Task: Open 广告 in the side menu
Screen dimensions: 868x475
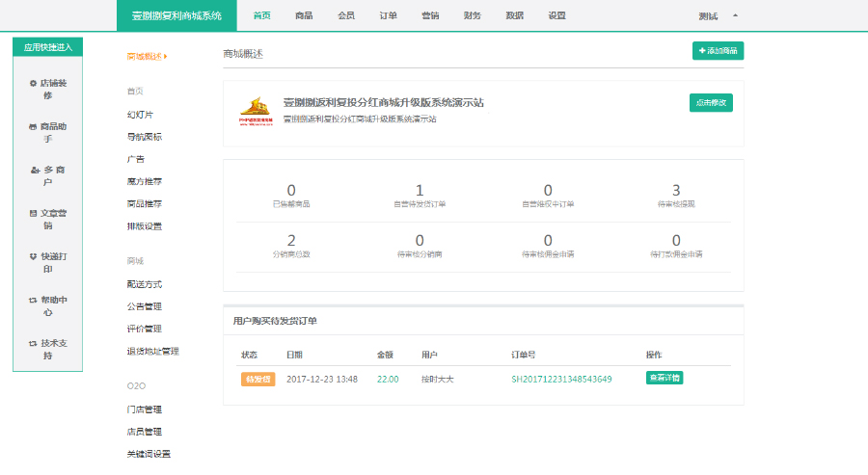Action: click(136, 159)
